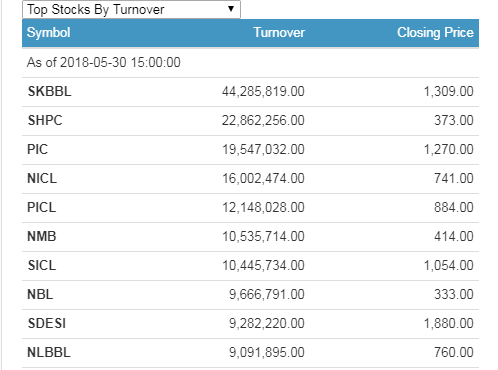Open the Top Stocks By Turnover dropdown
Viewport: 498px width, 370px height.
coord(131,9)
